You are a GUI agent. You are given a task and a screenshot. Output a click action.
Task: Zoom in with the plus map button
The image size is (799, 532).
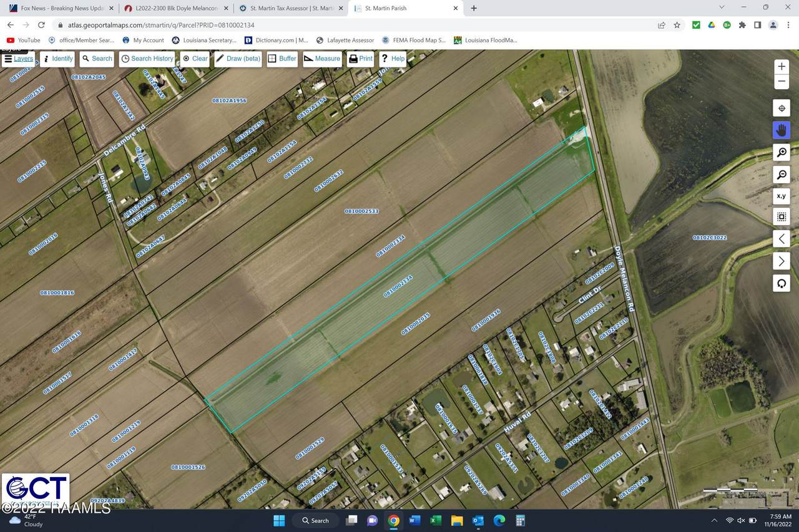click(x=782, y=67)
